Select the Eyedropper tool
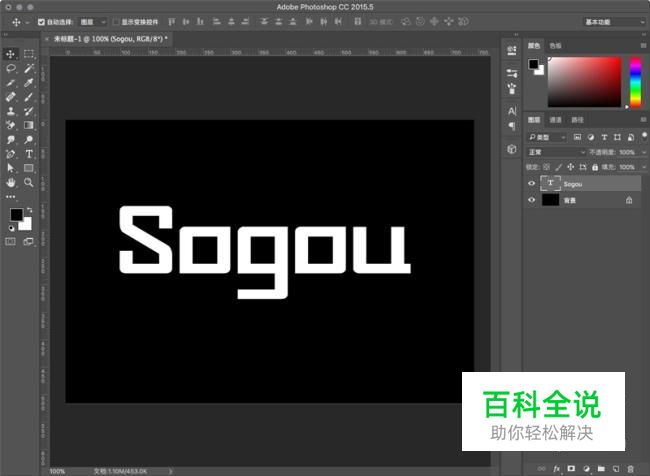Screen dimensions: 650x476 click(x=29, y=83)
